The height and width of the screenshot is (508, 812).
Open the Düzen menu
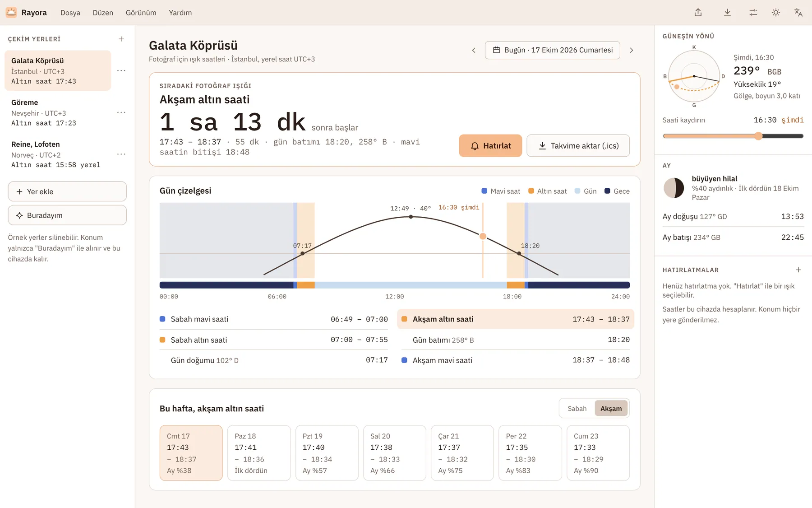(x=103, y=13)
